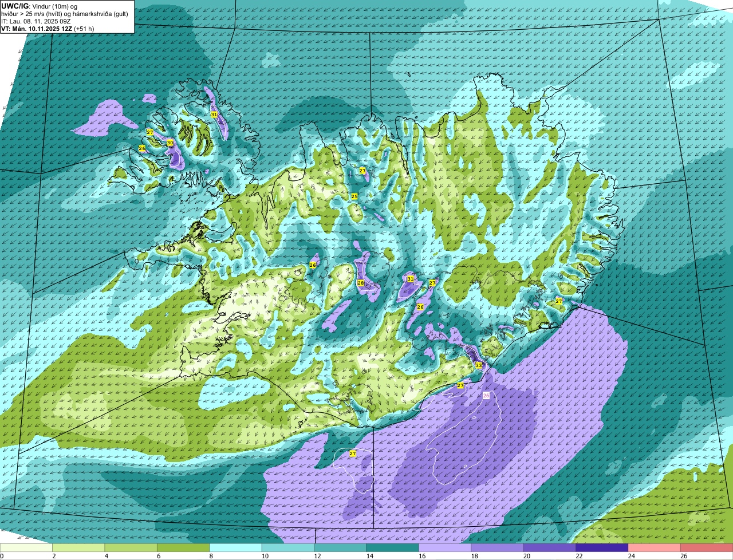Click the yellow gust label 25

coord(354,196)
